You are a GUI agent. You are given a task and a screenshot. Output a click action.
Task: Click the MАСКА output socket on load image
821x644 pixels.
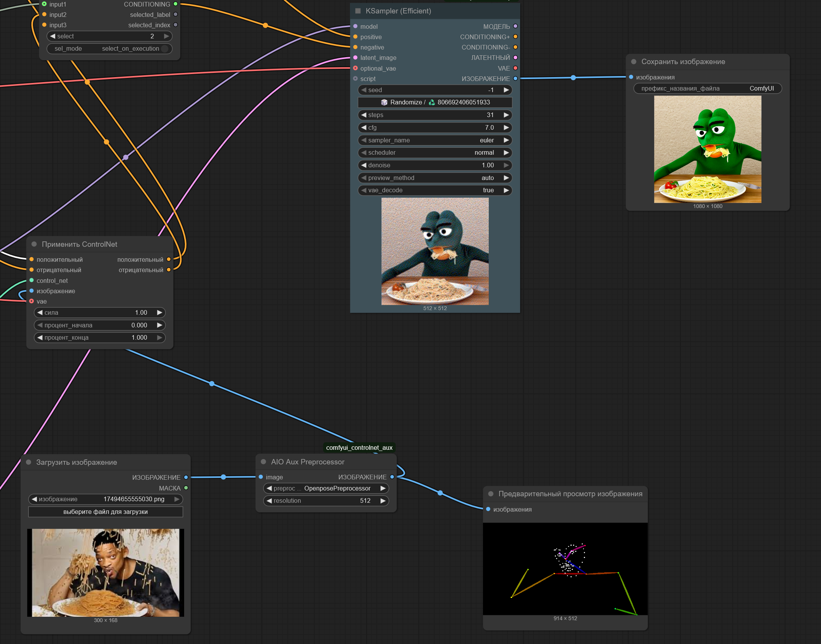[x=186, y=488]
